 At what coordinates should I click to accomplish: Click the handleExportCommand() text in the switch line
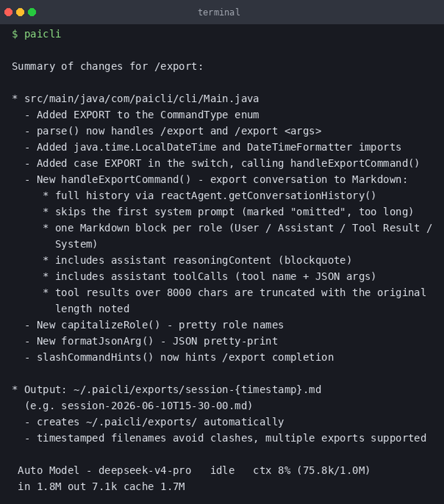coord(355,163)
